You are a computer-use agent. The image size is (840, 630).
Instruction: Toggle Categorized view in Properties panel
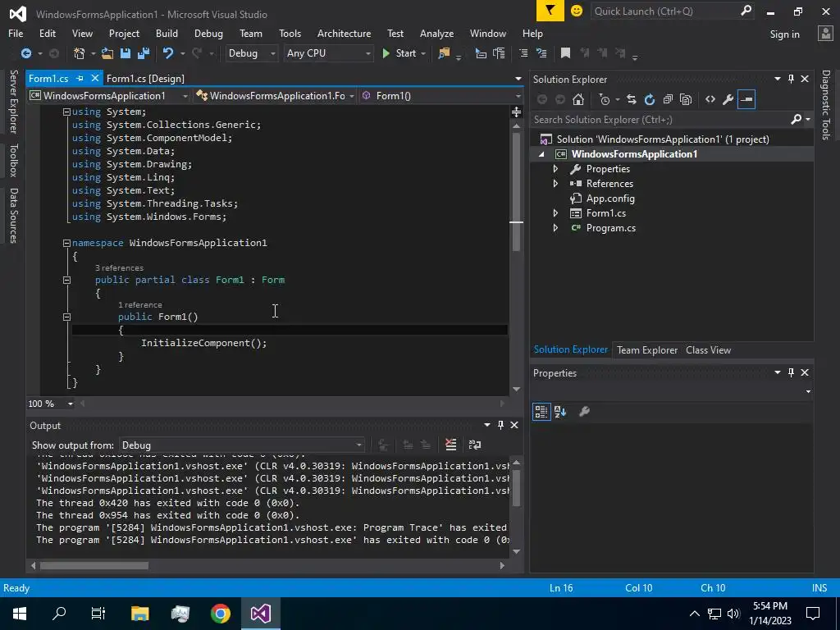click(541, 412)
